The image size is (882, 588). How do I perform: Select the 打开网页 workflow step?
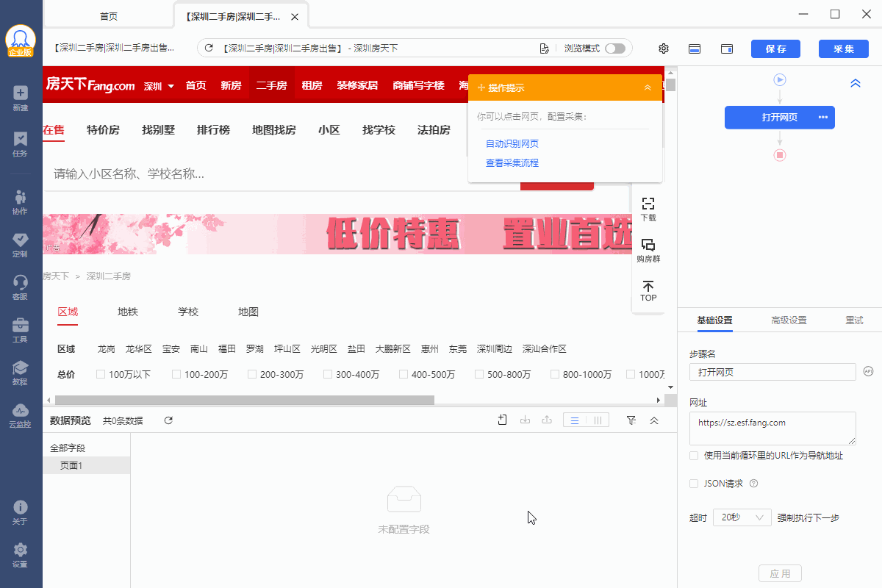[x=780, y=118]
